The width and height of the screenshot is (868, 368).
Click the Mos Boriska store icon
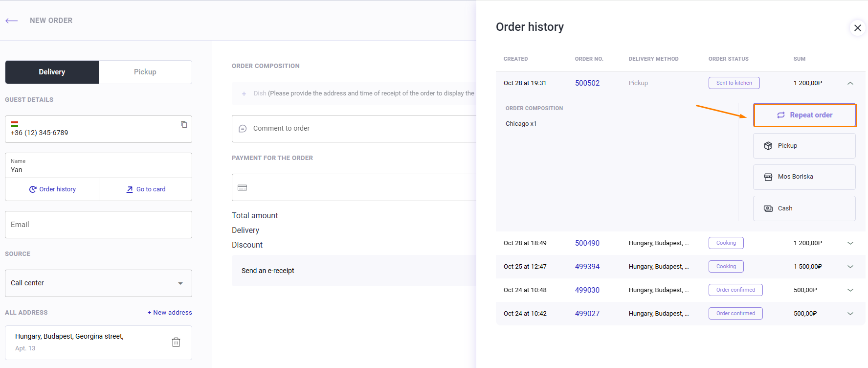tap(768, 177)
